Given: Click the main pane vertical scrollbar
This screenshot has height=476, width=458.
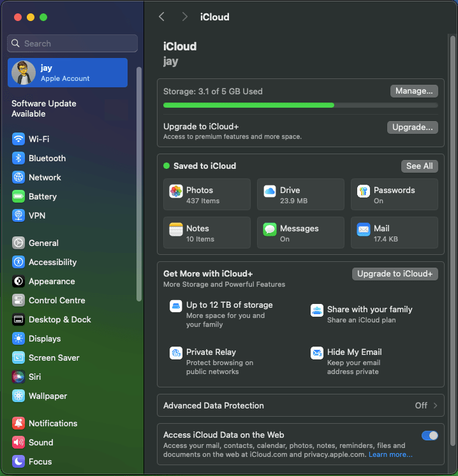Looking at the screenshot, I should click(452, 241).
